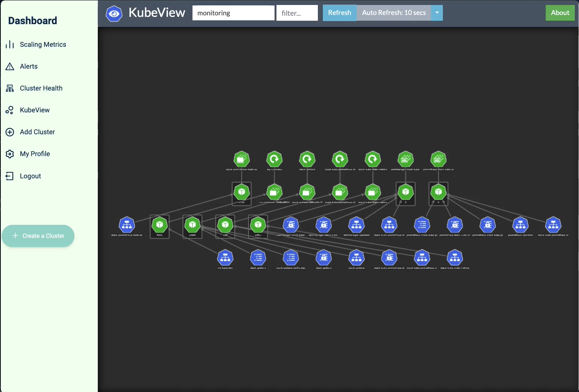Select the alertmanager-operated service node
This screenshot has width=579, height=392.
pos(357,225)
